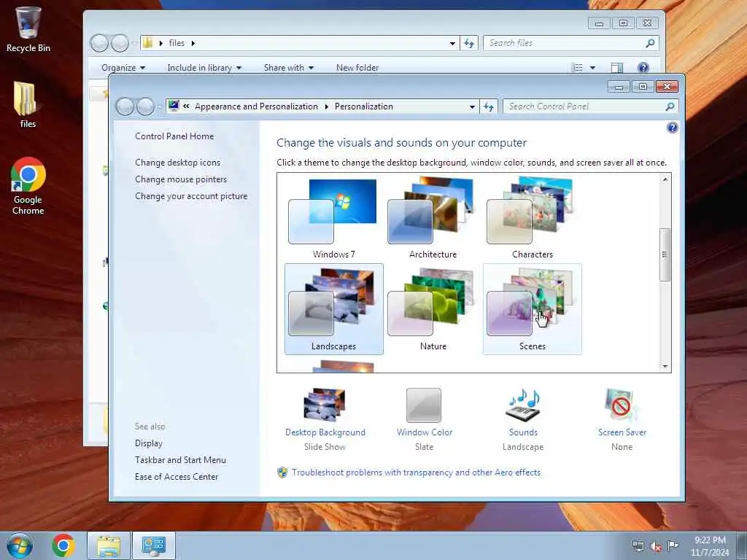Switch to Control Panel taskbar button
747x560 pixels.
click(x=153, y=545)
